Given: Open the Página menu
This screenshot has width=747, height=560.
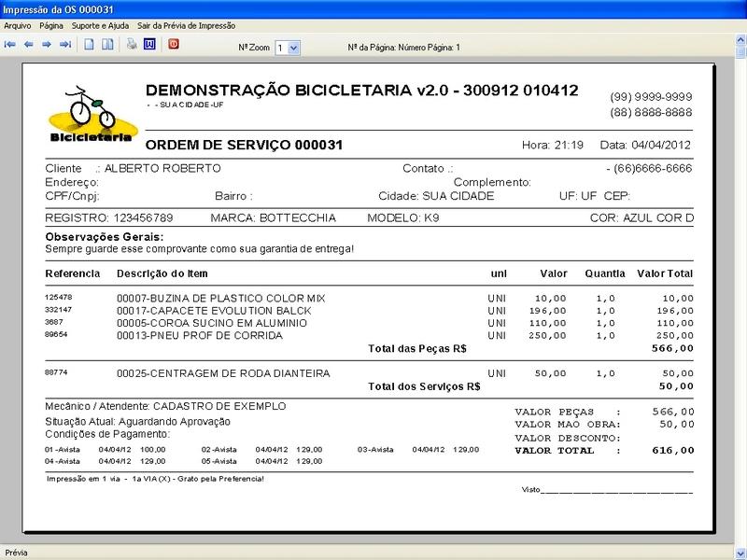Looking at the screenshot, I should (x=52, y=26).
